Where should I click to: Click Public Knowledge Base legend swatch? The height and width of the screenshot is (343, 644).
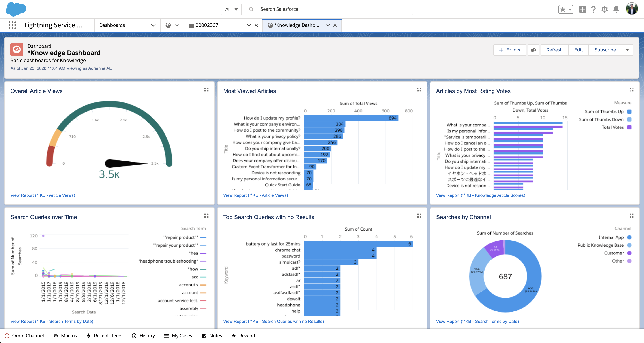coord(629,245)
